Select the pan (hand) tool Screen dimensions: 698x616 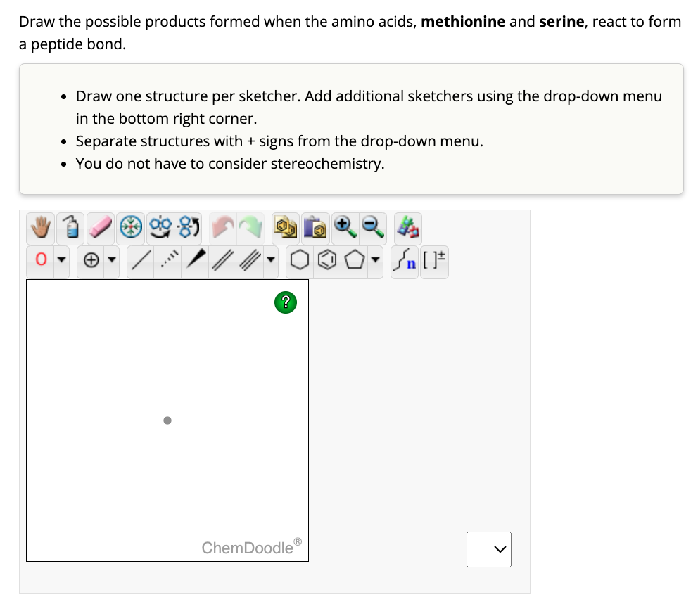[x=40, y=227]
